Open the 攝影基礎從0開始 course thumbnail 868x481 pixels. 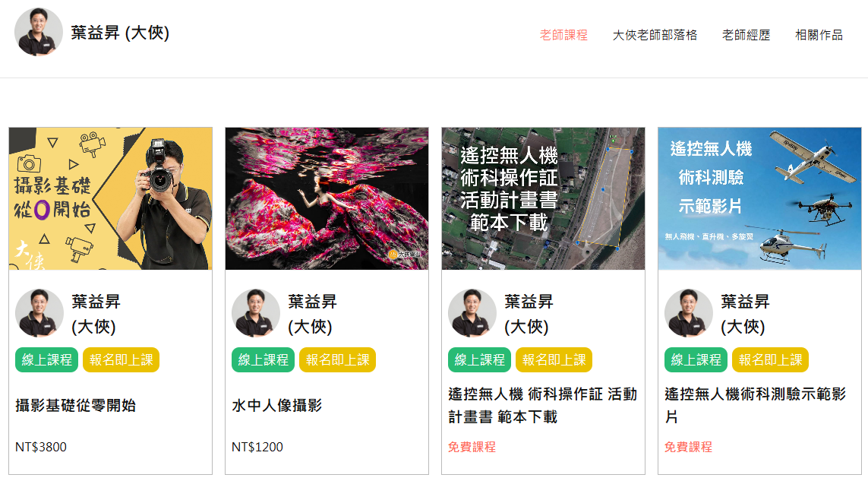pos(111,198)
